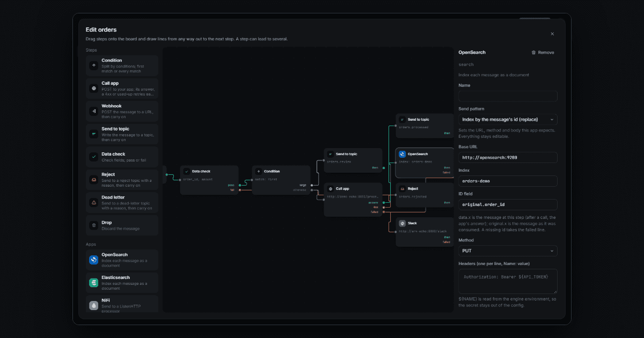Viewport: 644px width, 338px height.
Task: Open the Method dropdown showing PUT
Action: [x=508, y=251]
